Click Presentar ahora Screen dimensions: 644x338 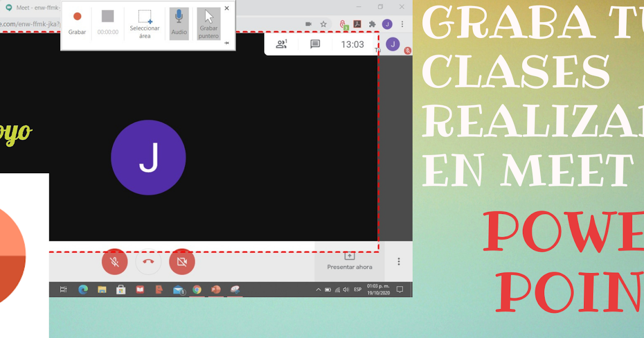click(349, 261)
